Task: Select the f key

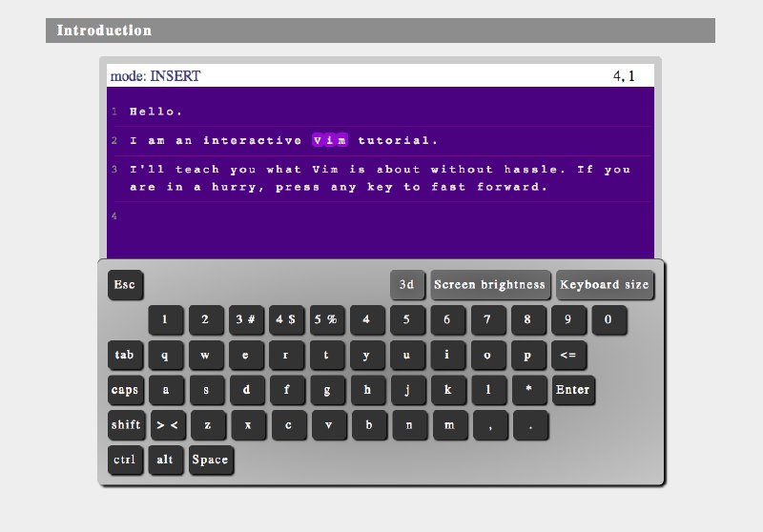Action: (288, 390)
